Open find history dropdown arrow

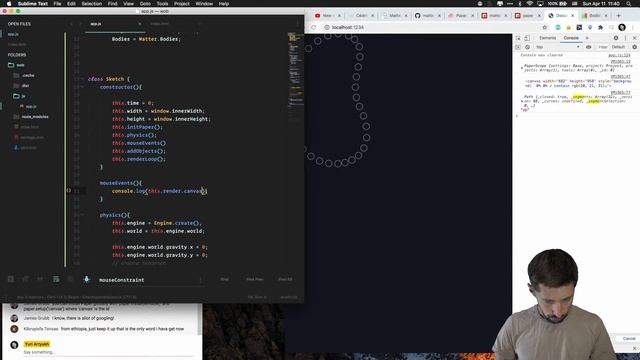[200, 280]
